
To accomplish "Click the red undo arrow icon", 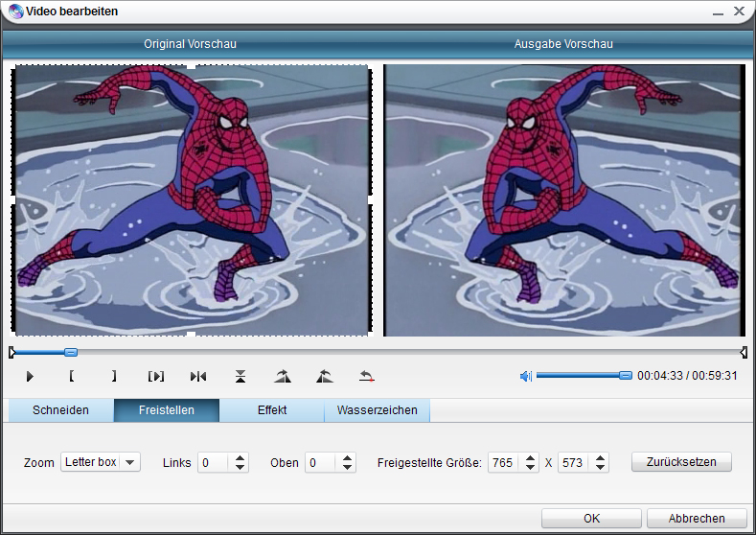I will click(x=366, y=377).
